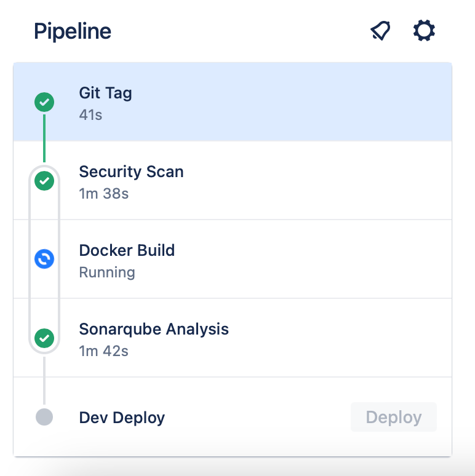Screen dimensions: 475x476
Task: Open pipeline settings gear icon
Action: [424, 30]
